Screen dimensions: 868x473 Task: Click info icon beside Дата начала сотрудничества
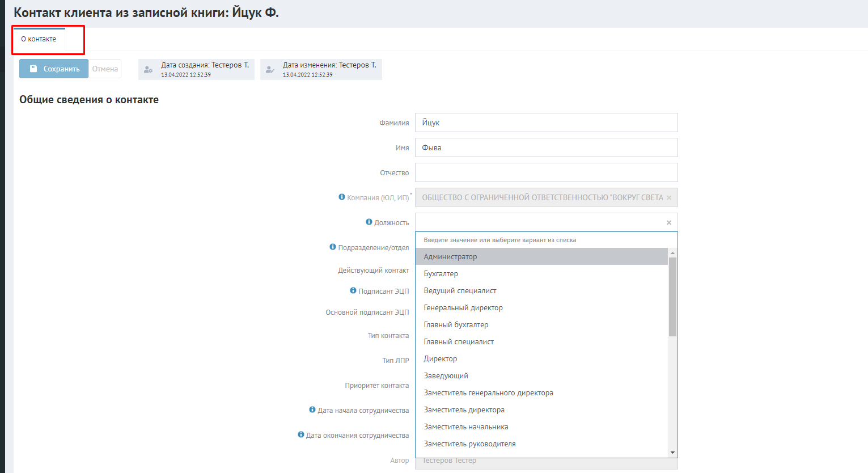coord(312,409)
